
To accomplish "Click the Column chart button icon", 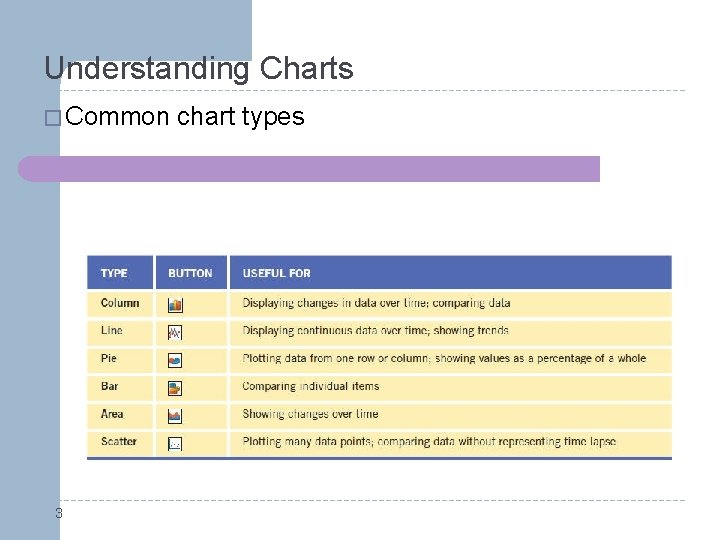I will pos(175,304).
